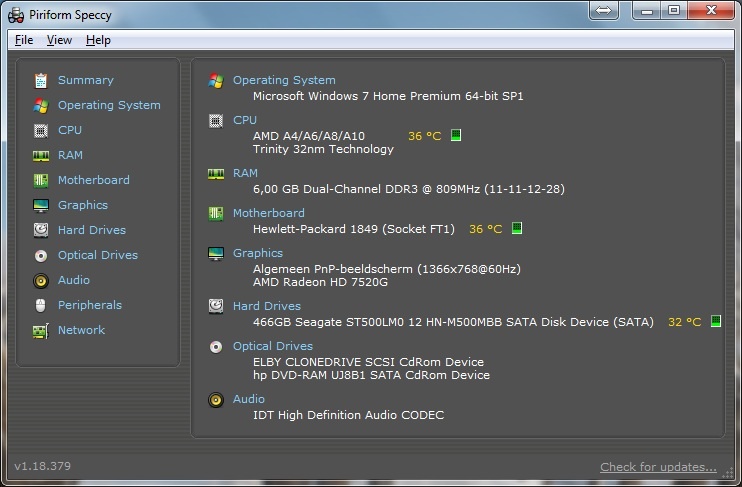Open Hard Drives section in sidebar

coord(92,230)
